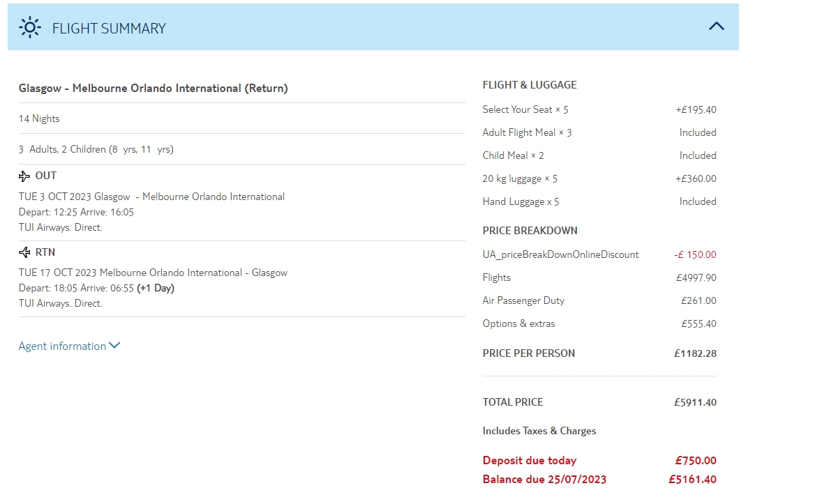
Task: Open the Agent information link
Action: [62, 346]
